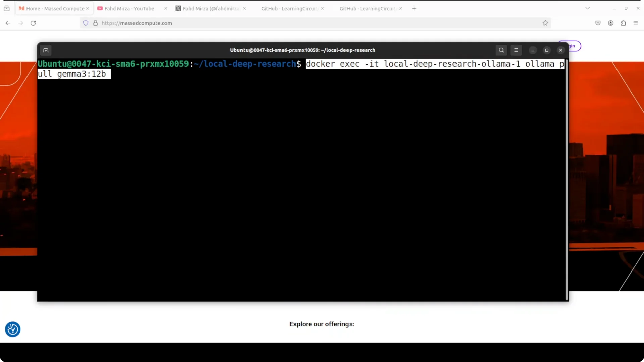Click the highlighted docker exec command text
The height and width of the screenshot is (362, 644).
(x=435, y=64)
